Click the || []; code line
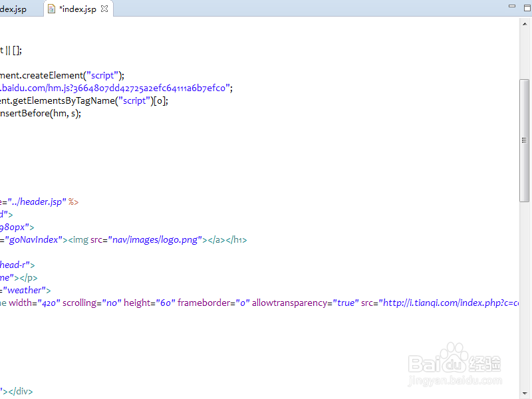 click(11, 51)
